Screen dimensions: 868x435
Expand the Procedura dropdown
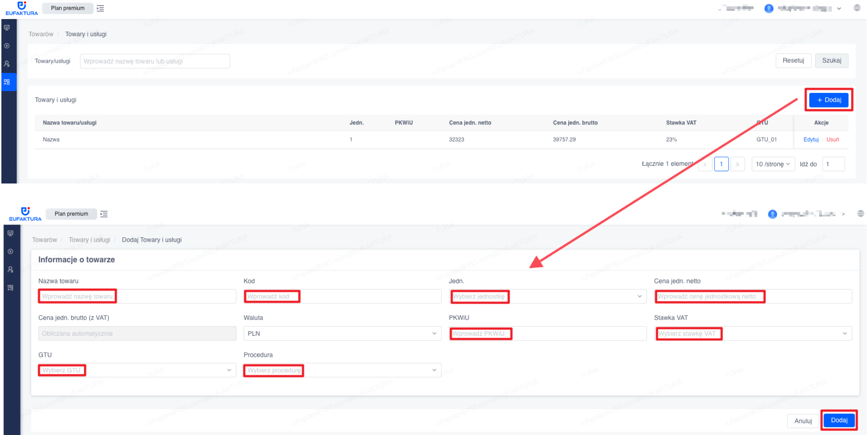[342, 370]
